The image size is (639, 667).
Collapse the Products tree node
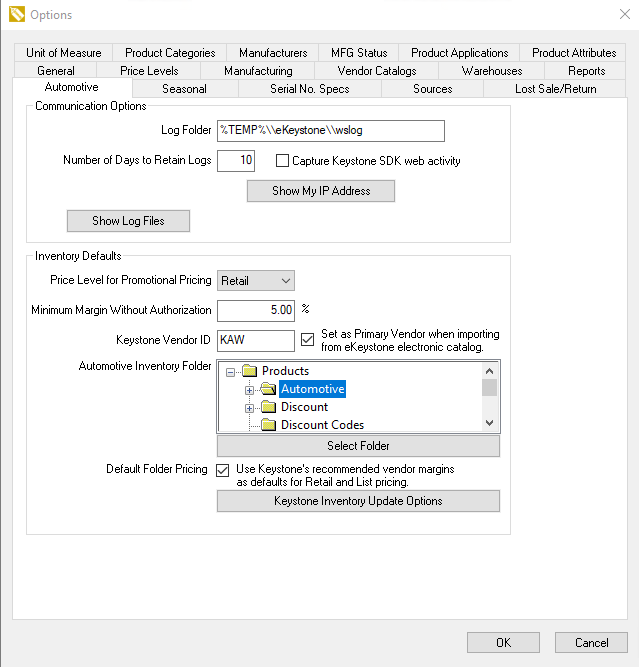[x=231, y=372]
